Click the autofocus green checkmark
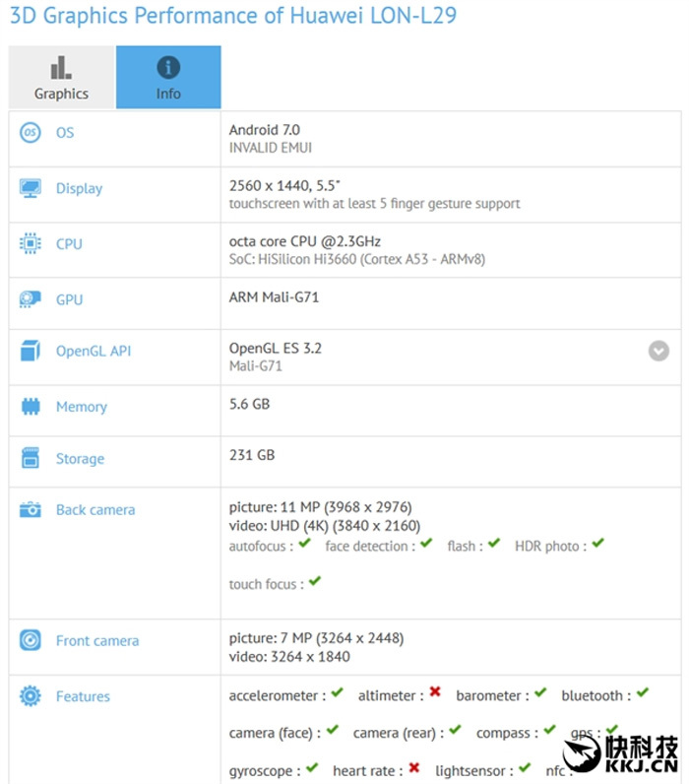The width and height of the screenshot is (689, 784). point(305,544)
